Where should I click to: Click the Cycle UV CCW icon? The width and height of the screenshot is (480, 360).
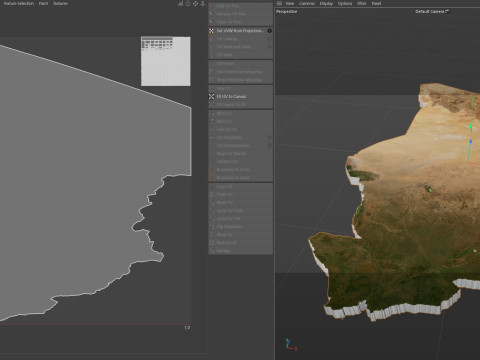click(211, 210)
